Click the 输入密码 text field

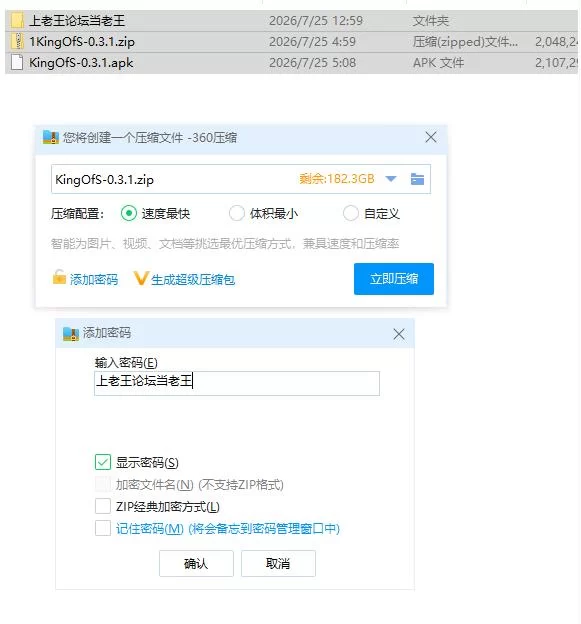237,383
